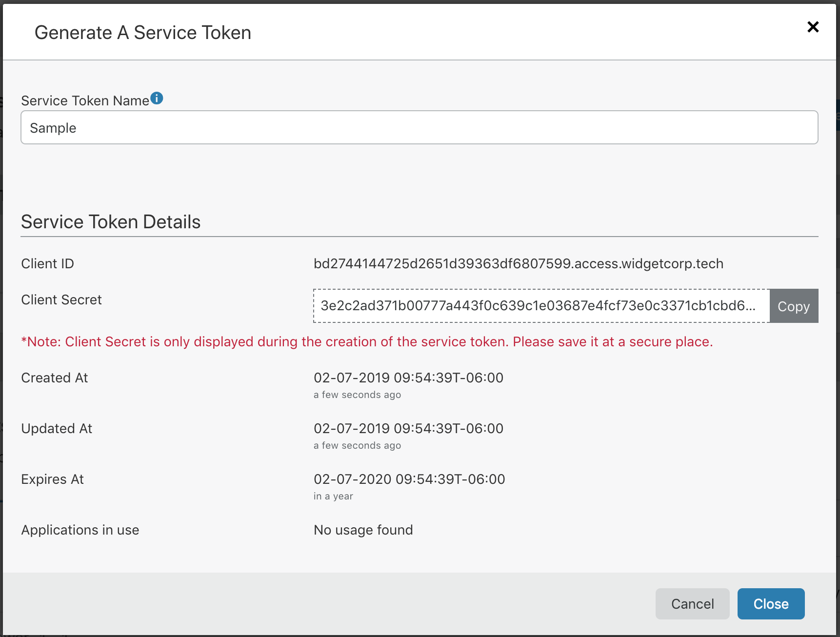The width and height of the screenshot is (840, 637).
Task: Click the Service Token Details heading
Action: pos(111,222)
